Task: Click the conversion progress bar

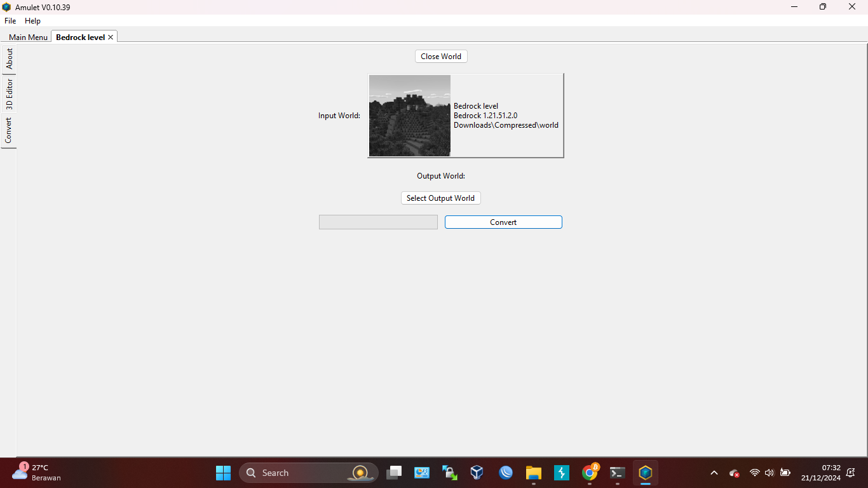Action: [378, 222]
